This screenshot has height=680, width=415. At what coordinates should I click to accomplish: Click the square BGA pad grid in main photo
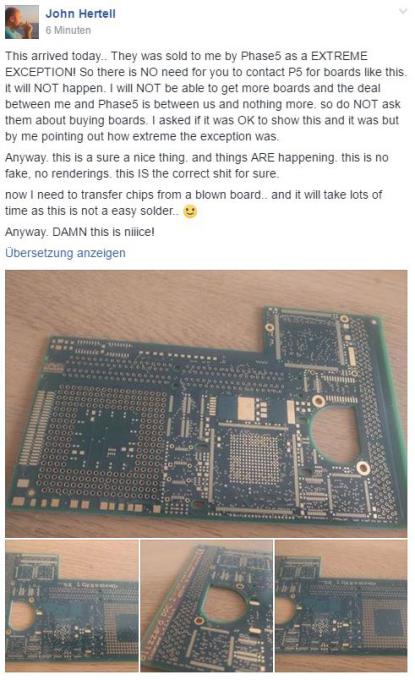(x=254, y=459)
